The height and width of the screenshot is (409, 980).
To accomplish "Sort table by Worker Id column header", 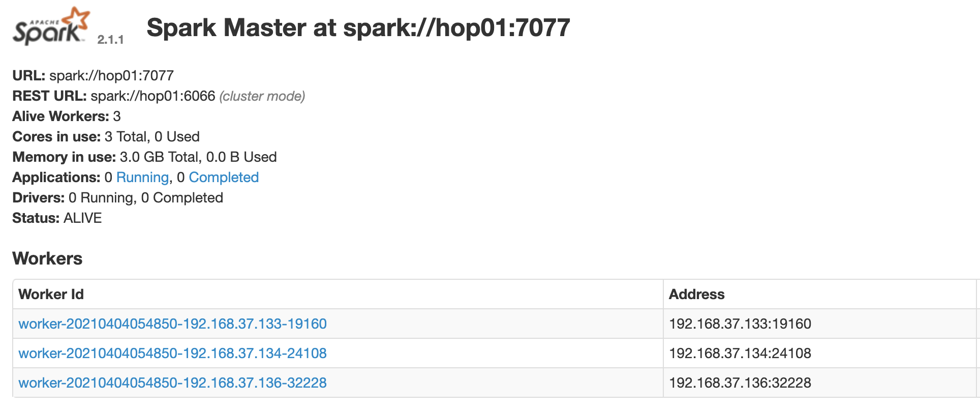I will point(51,295).
